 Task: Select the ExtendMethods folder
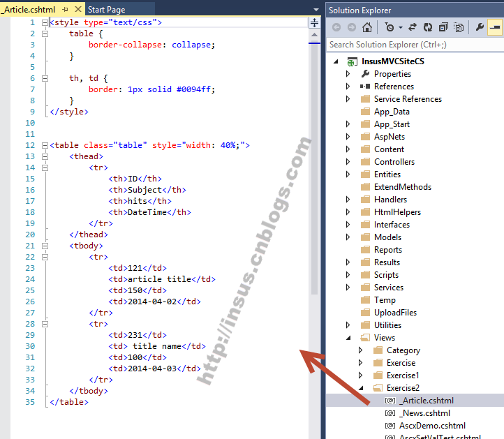(402, 187)
